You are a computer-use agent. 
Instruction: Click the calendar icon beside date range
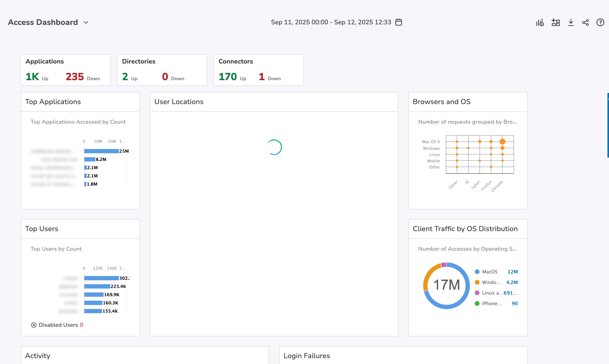[x=399, y=22]
